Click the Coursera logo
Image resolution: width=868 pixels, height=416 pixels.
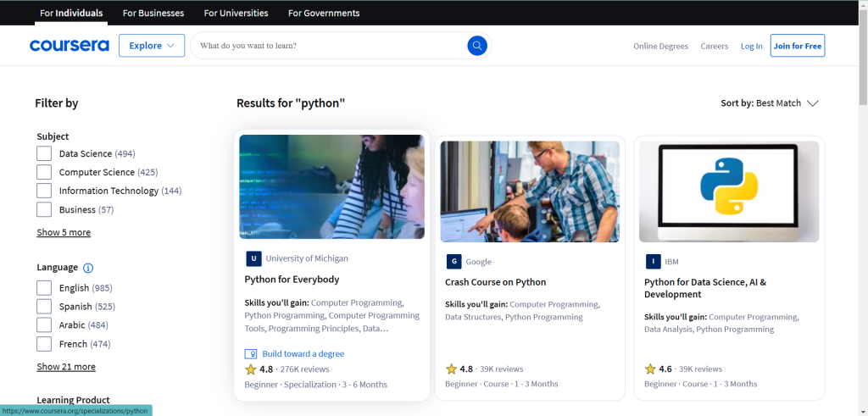tap(70, 46)
